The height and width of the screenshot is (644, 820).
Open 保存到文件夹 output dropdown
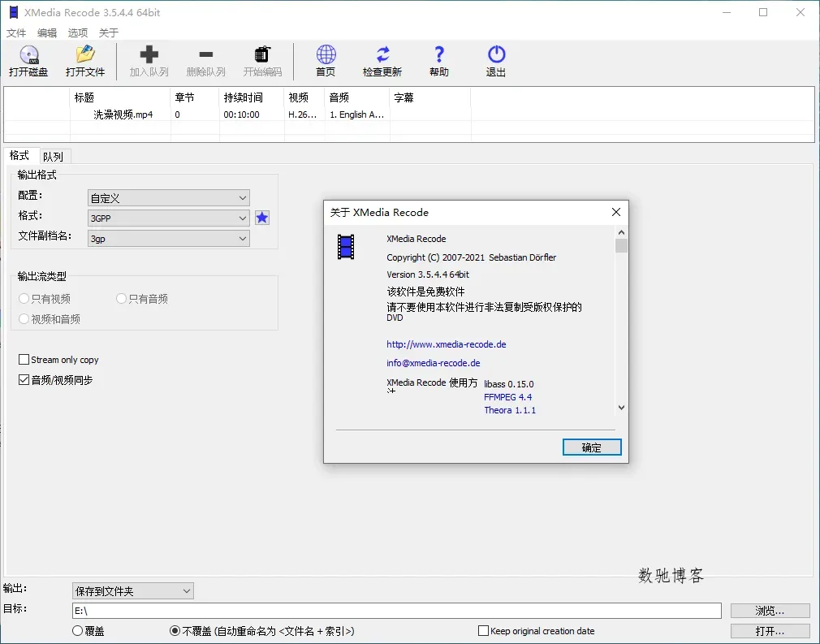(133, 591)
